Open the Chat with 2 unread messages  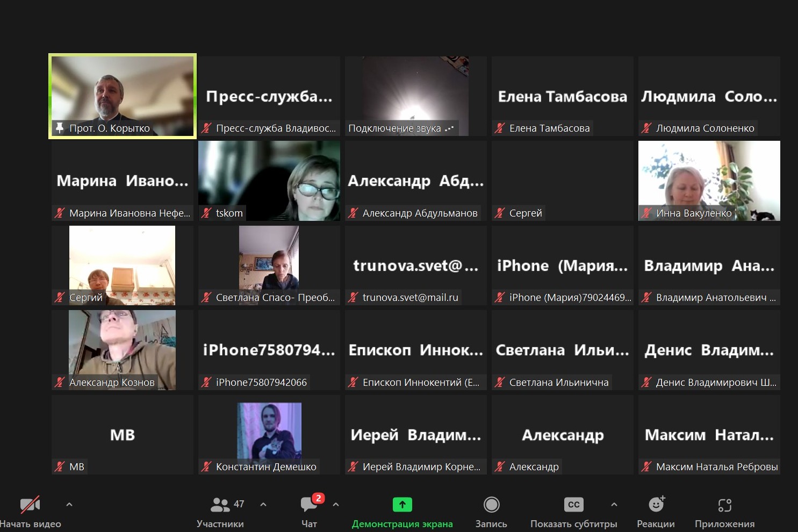pyautogui.click(x=309, y=505)
